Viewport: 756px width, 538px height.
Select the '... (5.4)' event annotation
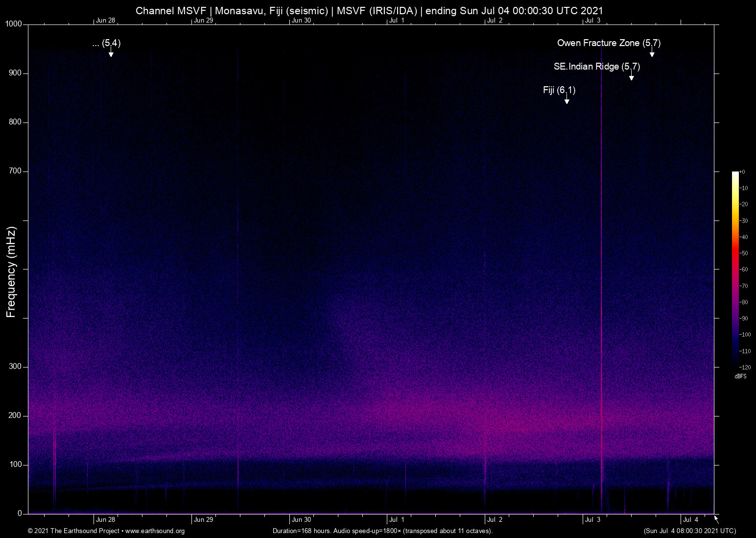[x=106, y=43]
